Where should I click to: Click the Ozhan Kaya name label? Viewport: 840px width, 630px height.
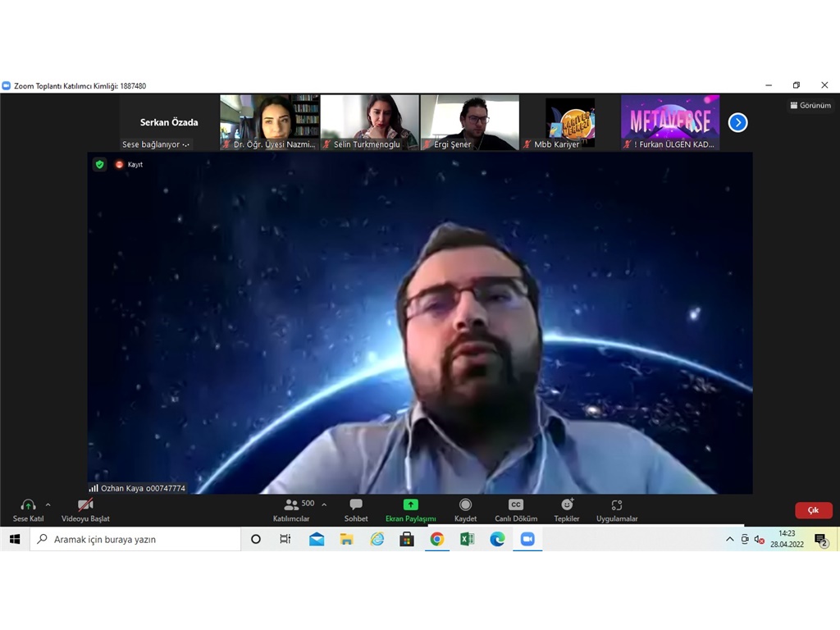coord(143,488)
